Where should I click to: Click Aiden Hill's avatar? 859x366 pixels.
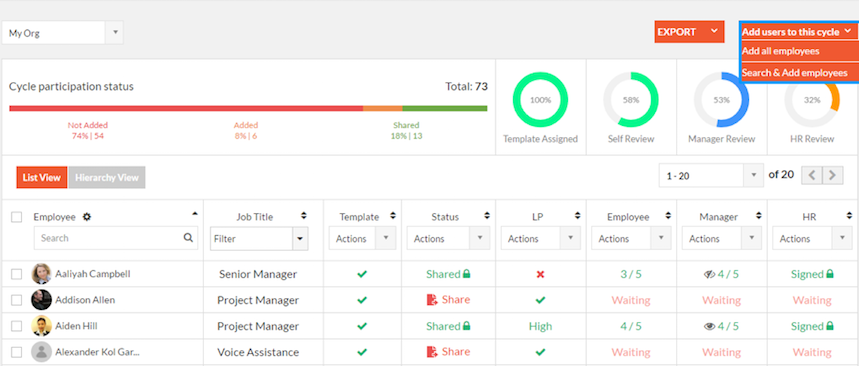(41, 326)
